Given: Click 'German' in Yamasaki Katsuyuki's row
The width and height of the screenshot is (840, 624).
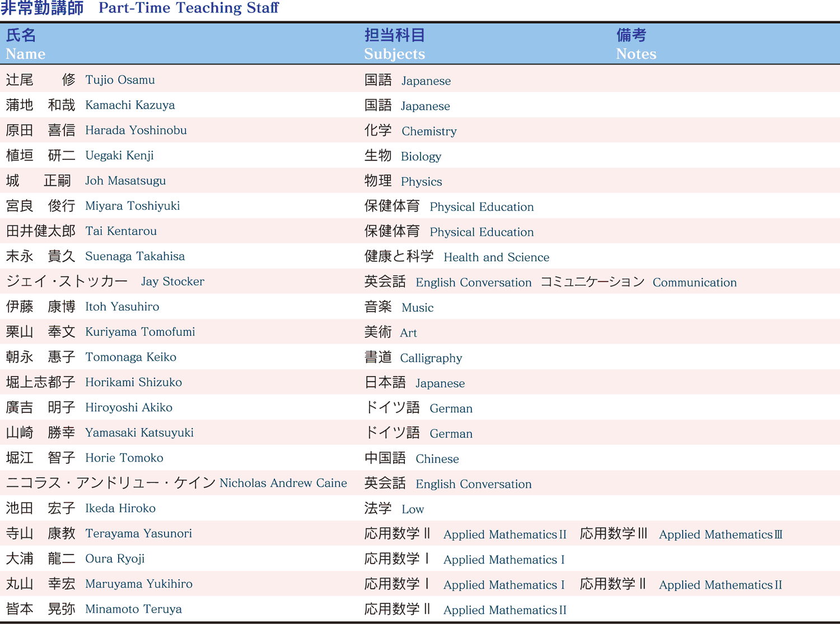Looking at the screenshot, I should click(451, 433).
